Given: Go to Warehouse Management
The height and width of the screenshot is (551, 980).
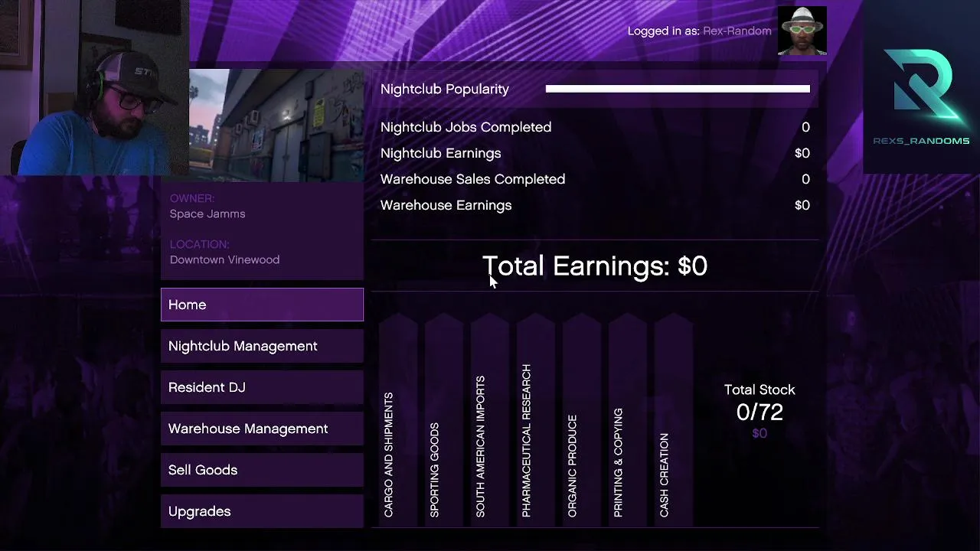Looking at the screenshot, I should (x=262, y=429).
